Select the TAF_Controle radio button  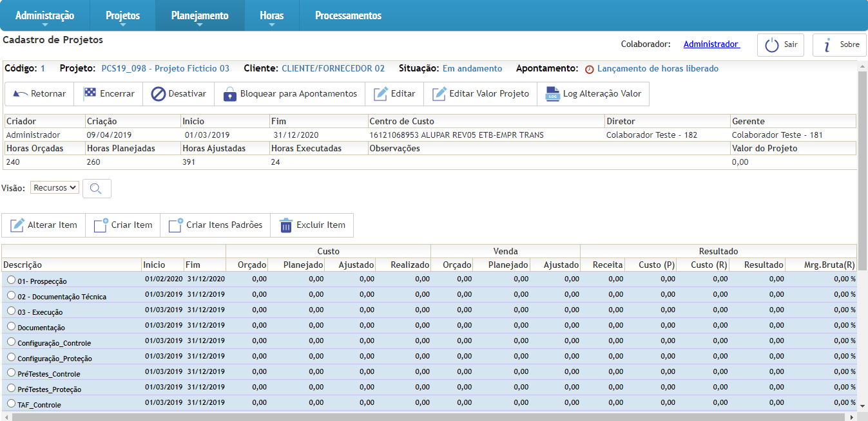11,404
